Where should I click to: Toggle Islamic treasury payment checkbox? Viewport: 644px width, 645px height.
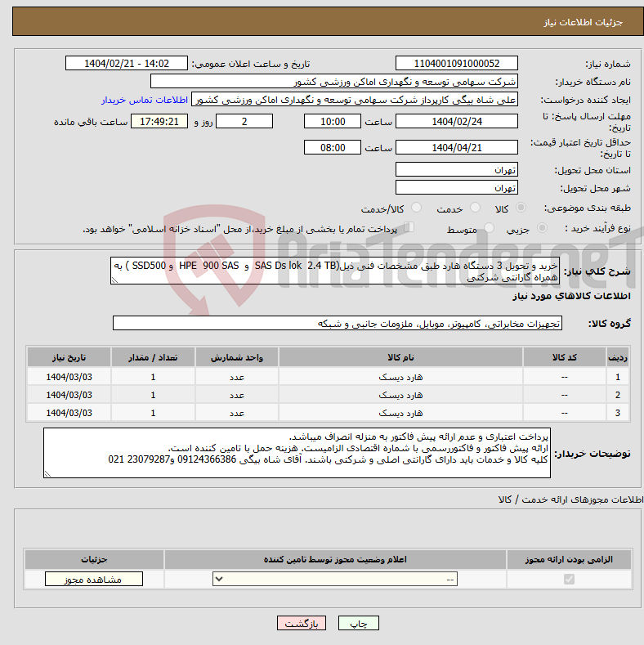(x=409, y=227)
